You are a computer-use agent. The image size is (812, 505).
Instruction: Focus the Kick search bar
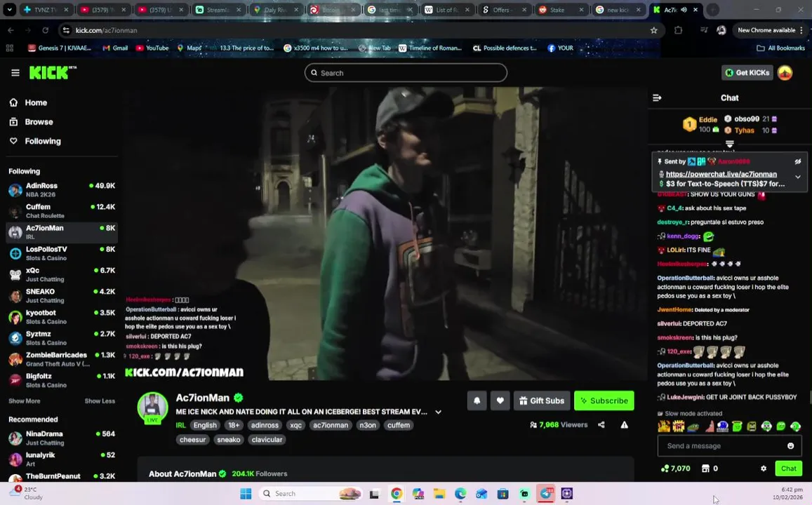coord(406,73)
